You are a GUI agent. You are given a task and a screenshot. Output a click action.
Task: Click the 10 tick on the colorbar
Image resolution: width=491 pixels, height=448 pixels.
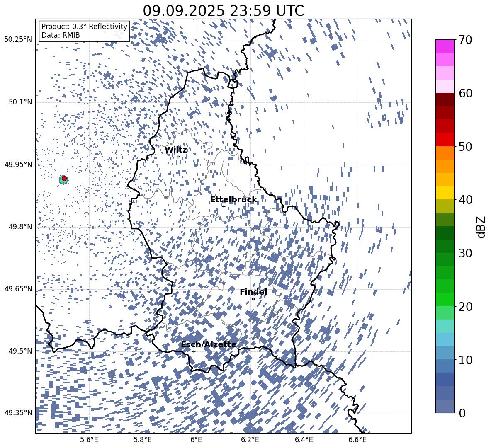[x=465, y=360]
